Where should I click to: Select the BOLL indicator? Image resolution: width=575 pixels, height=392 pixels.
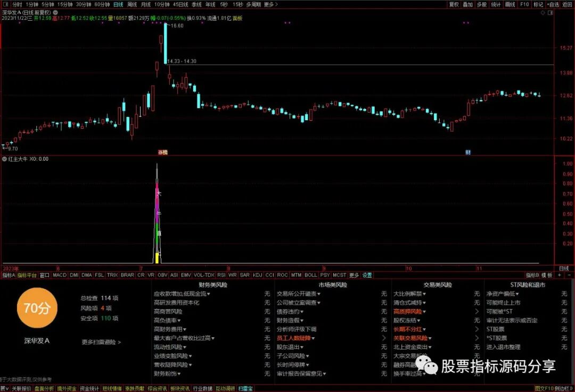[x=310, y=275]
